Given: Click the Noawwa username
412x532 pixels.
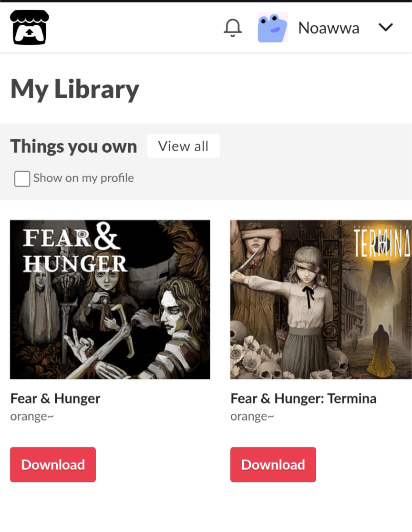Looking at the screenshot, I should click(329, 28).
